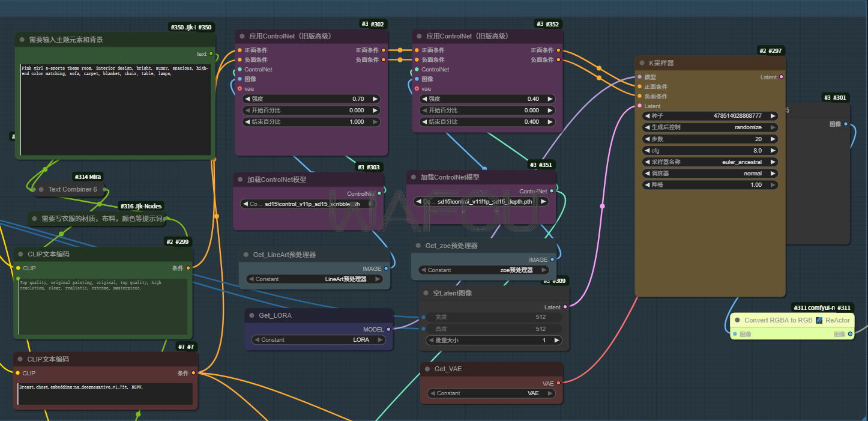Screen dimensions: 868x421
Task: Click the Pink girl e-sports prompt text box
Action: coord(116,111)
